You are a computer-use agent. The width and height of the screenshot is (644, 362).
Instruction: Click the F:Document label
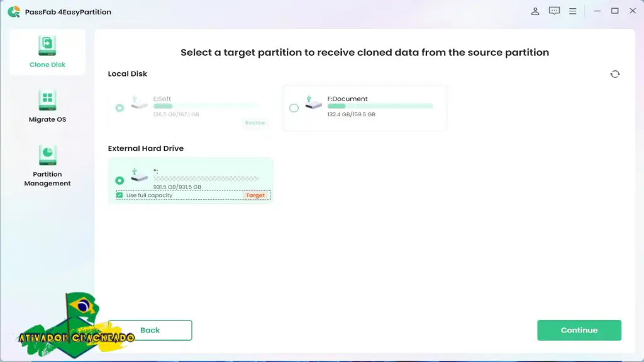pos(347,99)
